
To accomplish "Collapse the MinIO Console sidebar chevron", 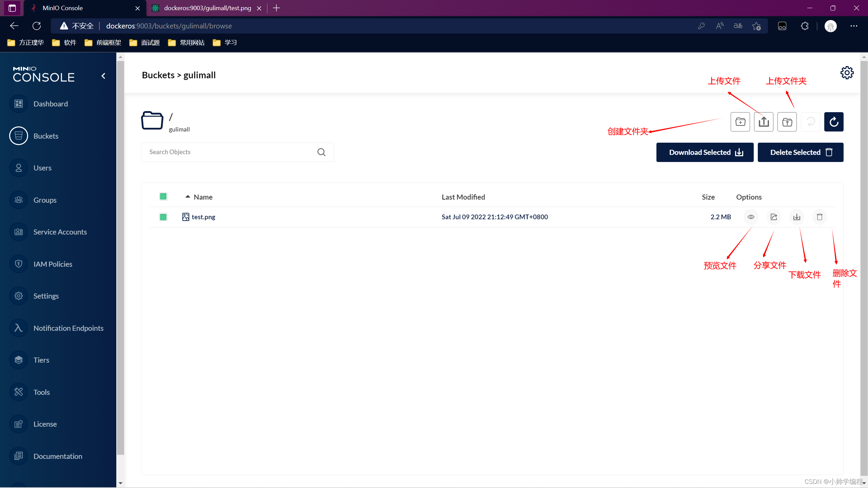I will (x=103, y=76).
